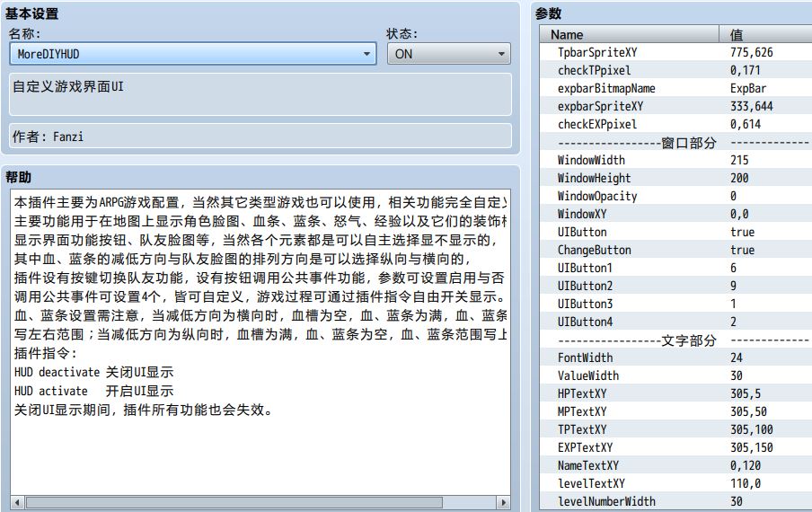Click the 自定义游戏界面UI description field
Viewport: 812px width, 512px height.
tap(260, 93)
